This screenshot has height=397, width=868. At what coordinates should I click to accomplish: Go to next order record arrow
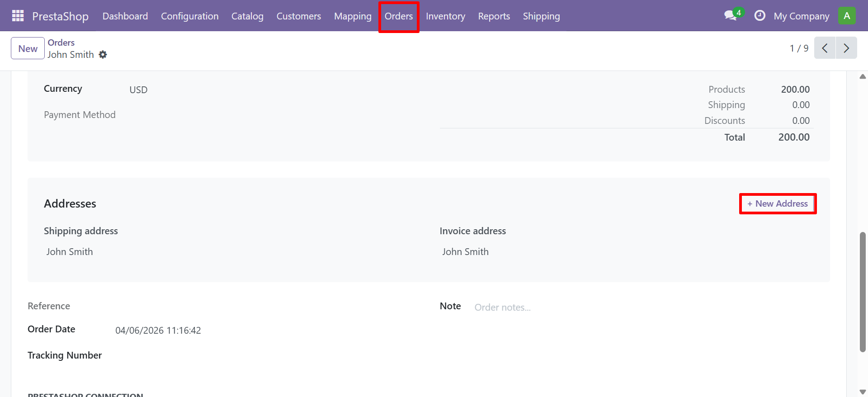(x=846, y=48)
